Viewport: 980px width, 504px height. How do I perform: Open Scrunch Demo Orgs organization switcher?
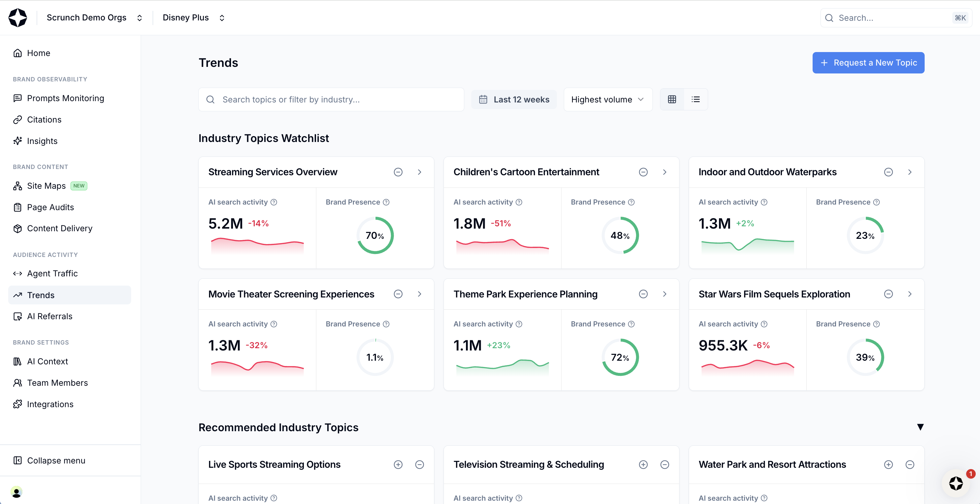pos(94,17)
